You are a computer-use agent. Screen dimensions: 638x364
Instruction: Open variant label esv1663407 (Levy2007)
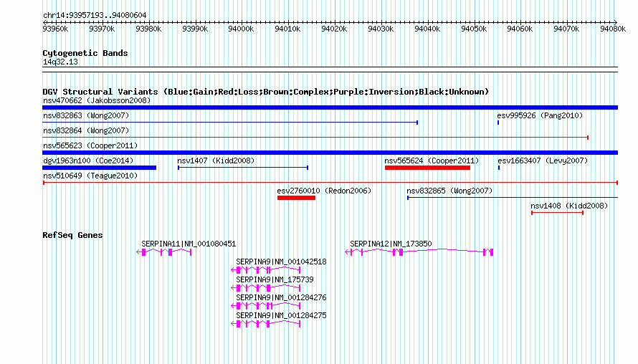[x=543, y=161]
